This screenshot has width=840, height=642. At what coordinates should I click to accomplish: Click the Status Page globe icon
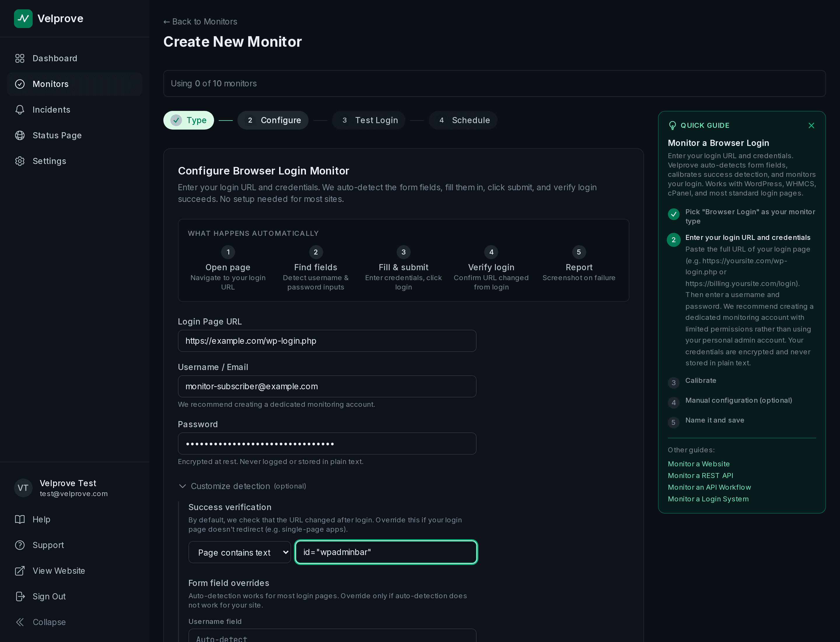[x=20, y=135]
